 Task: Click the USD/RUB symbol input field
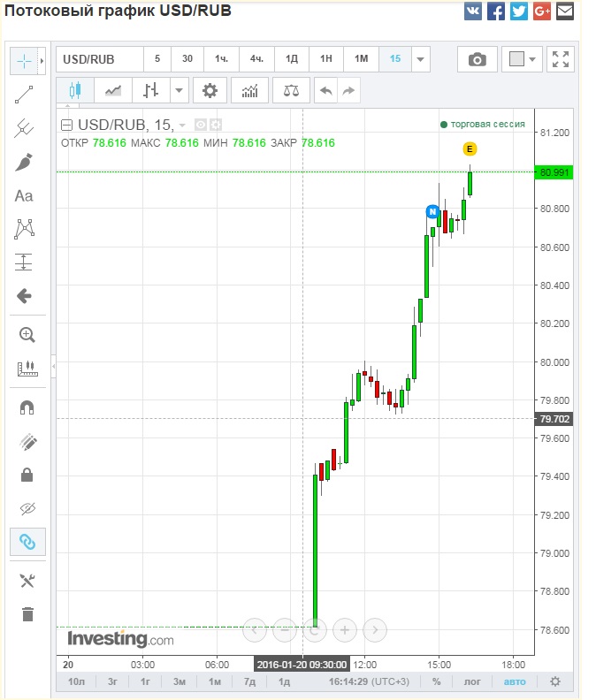pos(99,59)
